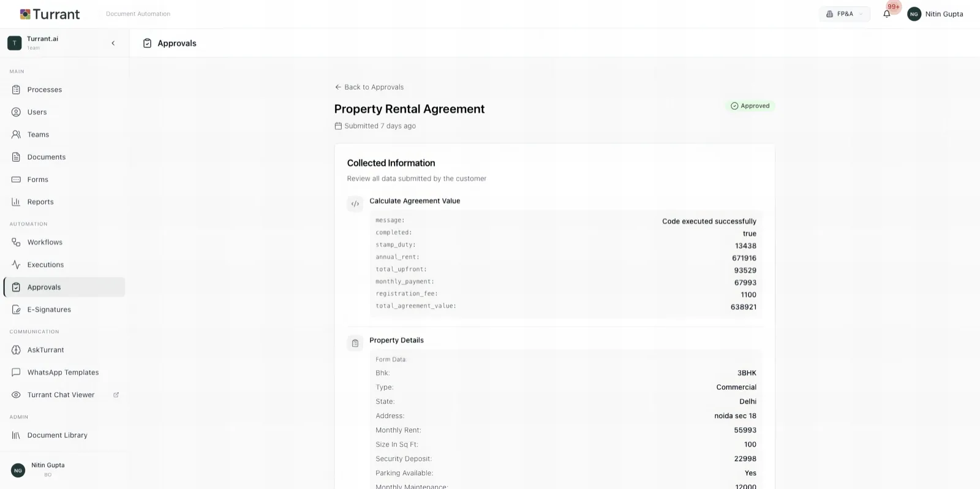The image size is (980, 489).
Task: Open Forms menu item
Action: pos(64,180)
